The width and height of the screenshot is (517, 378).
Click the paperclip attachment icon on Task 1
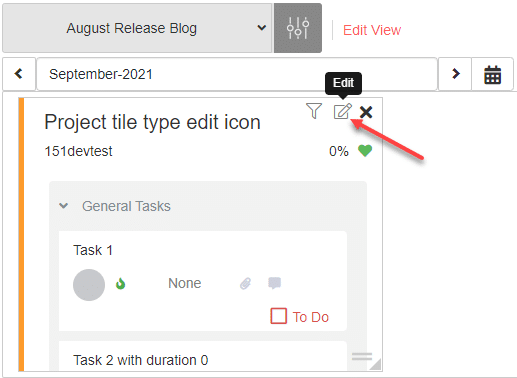[x=246, y=283]
